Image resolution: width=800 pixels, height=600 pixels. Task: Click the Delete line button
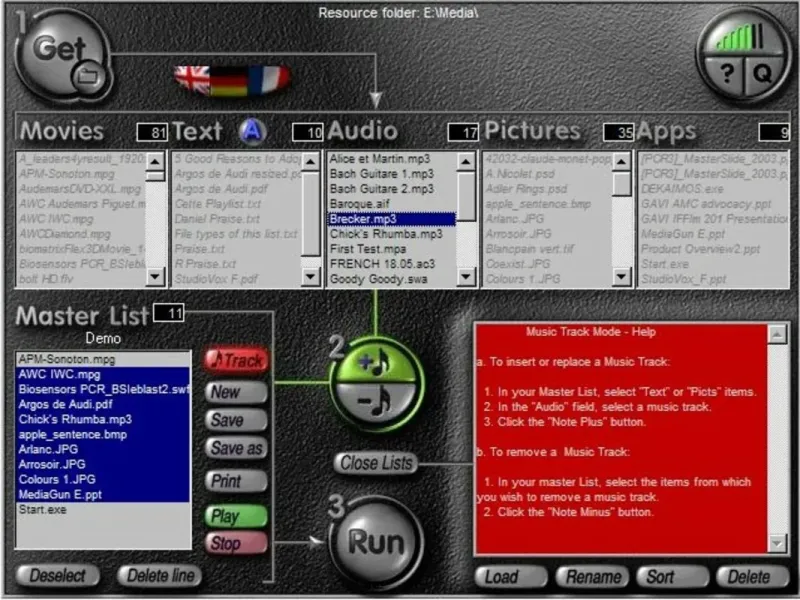(x=160, y=576)
